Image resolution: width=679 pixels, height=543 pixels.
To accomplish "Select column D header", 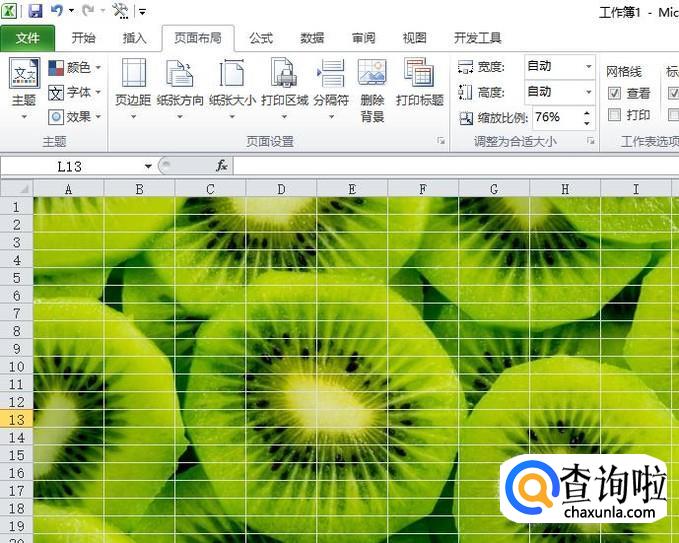I will click(x=281, y=189).
